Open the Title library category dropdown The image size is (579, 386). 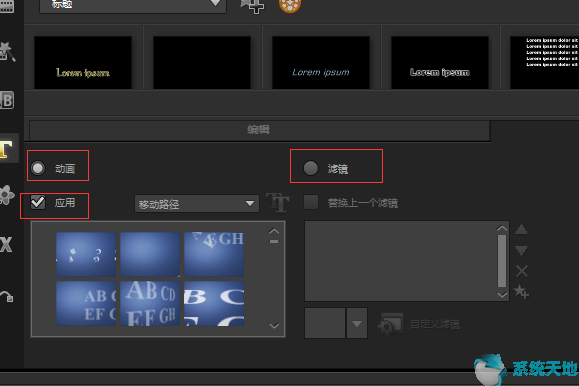[133, 5]
